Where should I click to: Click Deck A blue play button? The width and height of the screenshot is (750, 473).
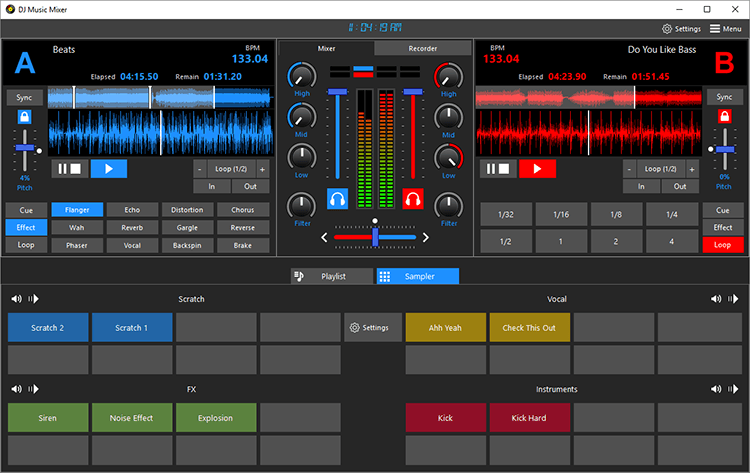click(x=109, y=168)
